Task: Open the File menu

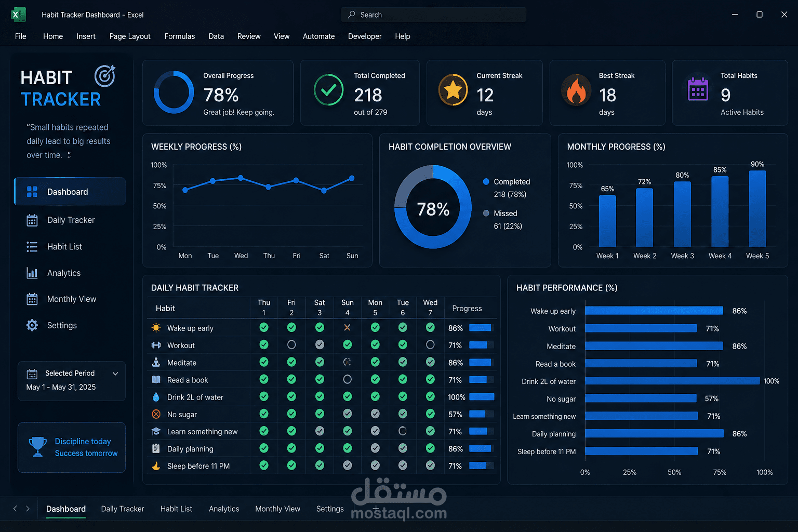Action: tap(21, 36)
